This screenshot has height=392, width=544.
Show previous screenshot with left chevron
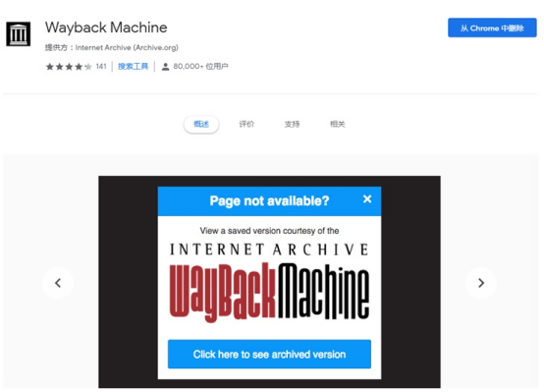(58, 283)
